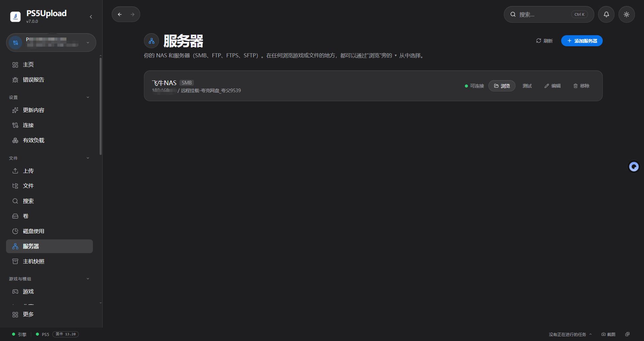Add a new server with 添加服务器

pos(582,41)
